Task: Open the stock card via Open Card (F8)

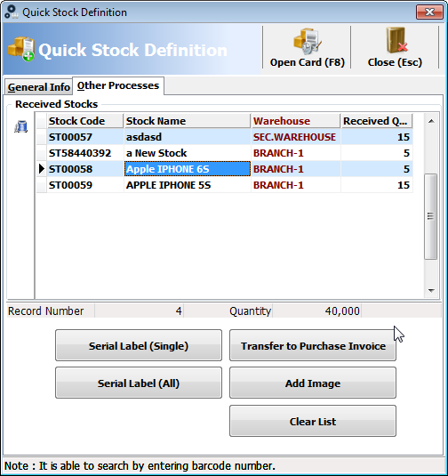Action: click(307, 48)
